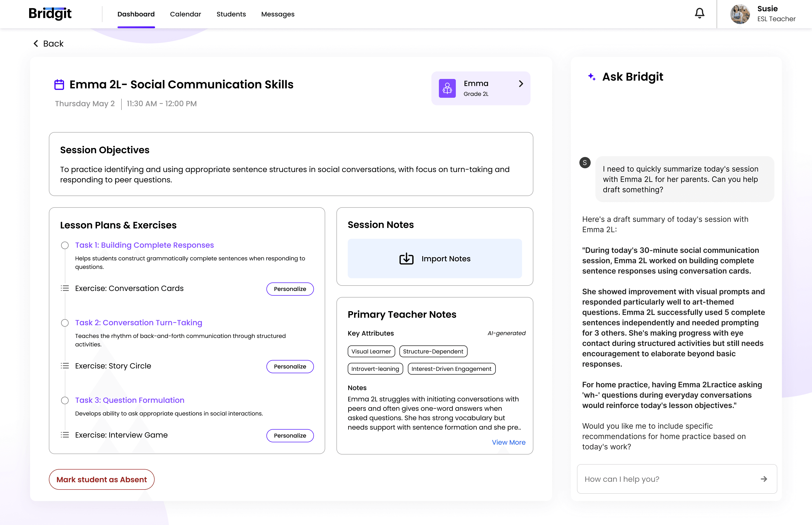The height and width of the screenshot is (525, 812).
Task: Personalize the Interview Game exercise
Action: 290,436
